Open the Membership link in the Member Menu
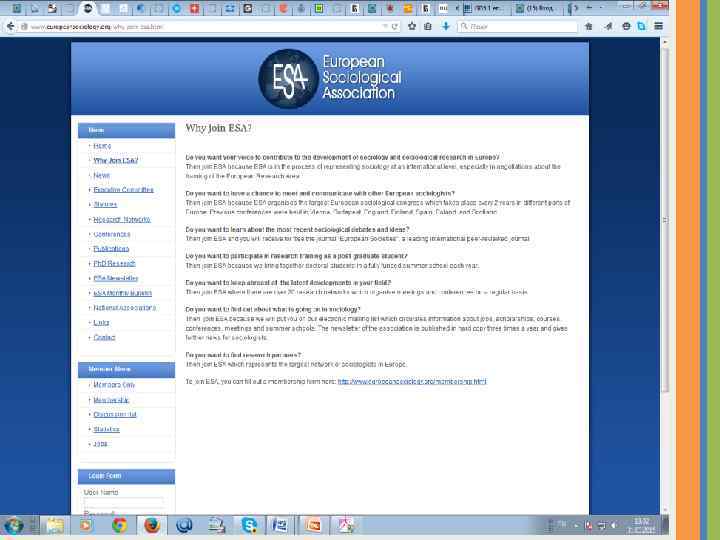Image resolution: width=720 pixels, height=540 pixels. click(111, 400)
